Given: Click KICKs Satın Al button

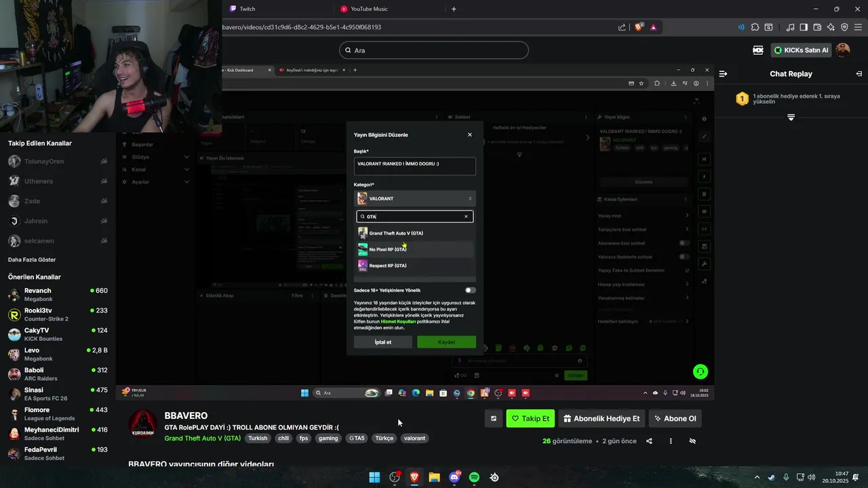Looking at the screenshot, I should 801,50.
